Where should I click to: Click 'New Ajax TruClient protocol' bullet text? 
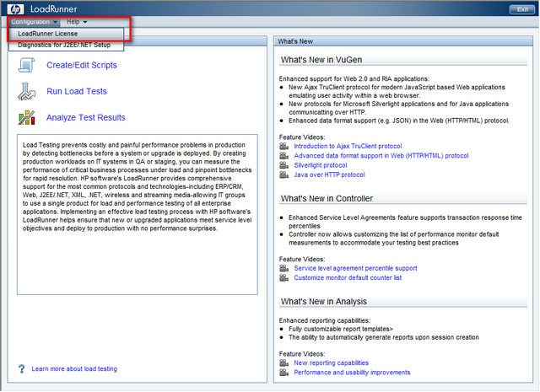click(397, 92)
